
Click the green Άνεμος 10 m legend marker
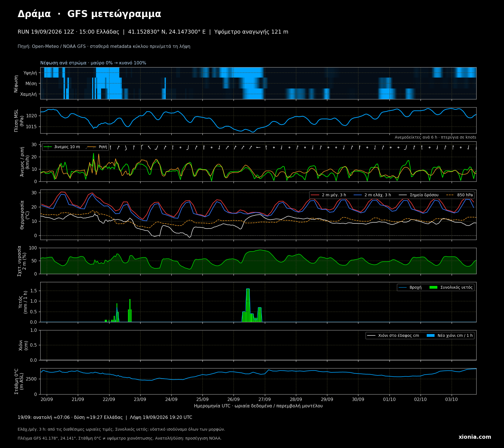coord(48,147)
